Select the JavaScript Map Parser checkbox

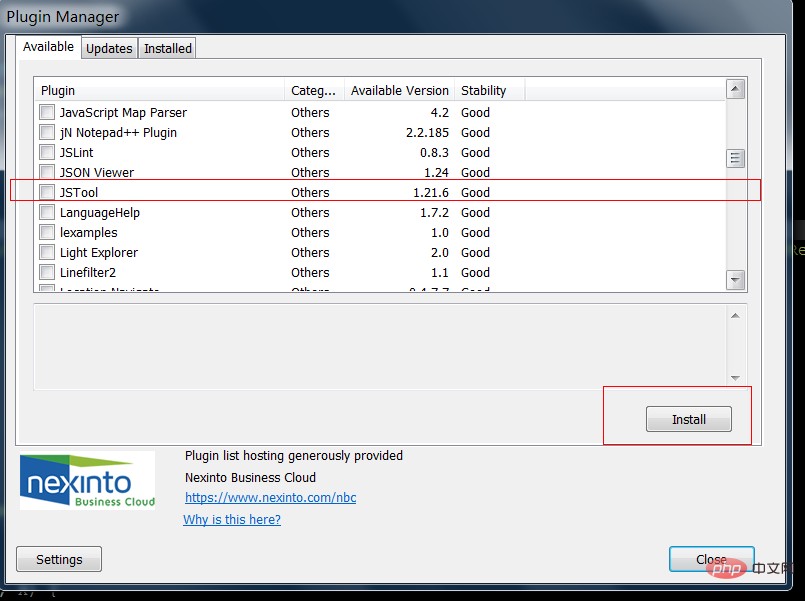pyautogui.click(x=47, y=112)
